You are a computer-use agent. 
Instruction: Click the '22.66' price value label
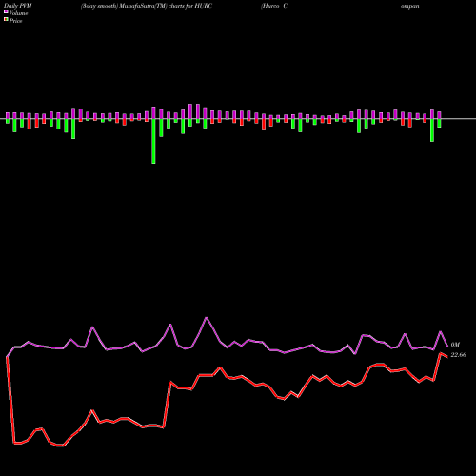(x=458, y=355)
